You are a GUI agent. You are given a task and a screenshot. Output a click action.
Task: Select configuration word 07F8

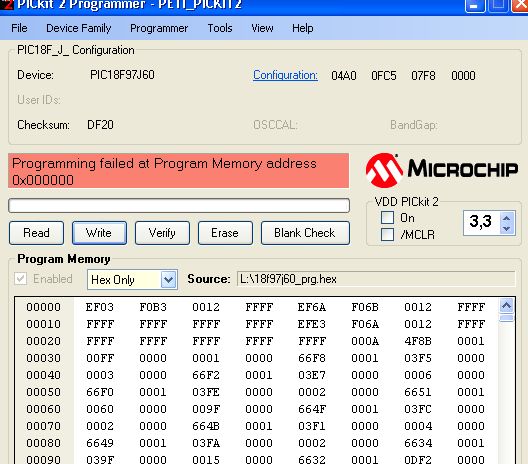tap(423, 76)
